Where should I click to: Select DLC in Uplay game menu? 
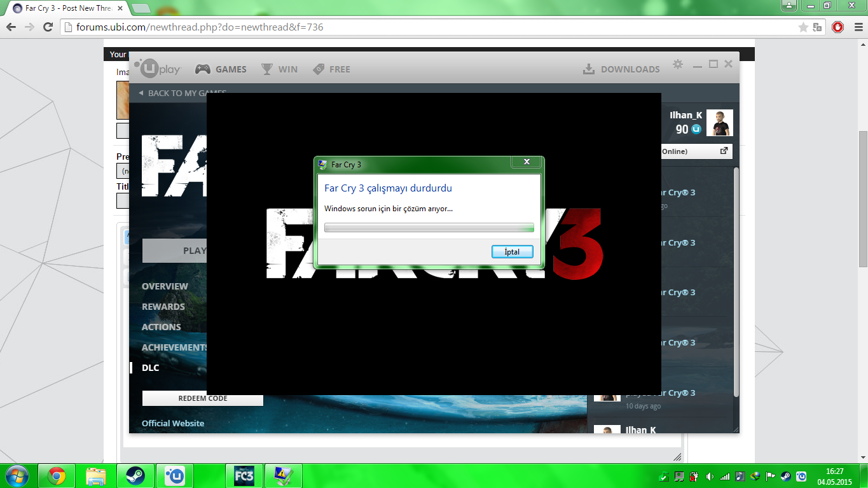pyautogui.click(x=151, y=368)
